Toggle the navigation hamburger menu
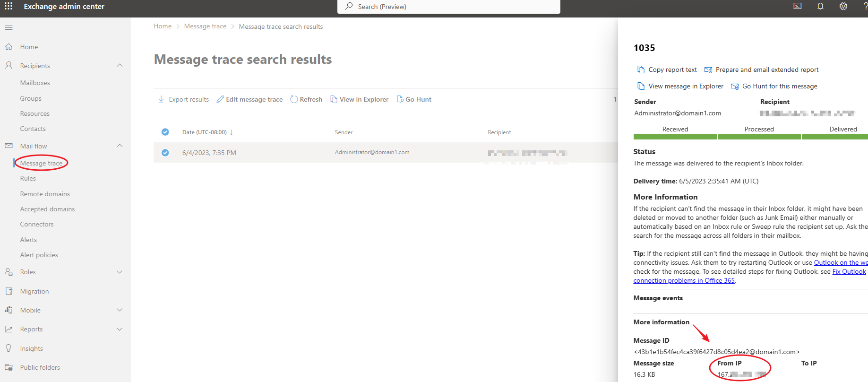Viewport: 868px width, 382px height. point(9,27)
